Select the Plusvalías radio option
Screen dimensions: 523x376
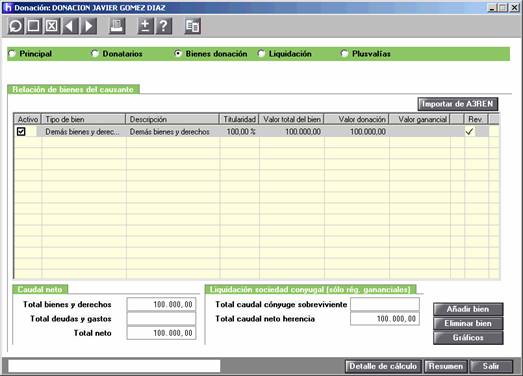click(344, 54)
